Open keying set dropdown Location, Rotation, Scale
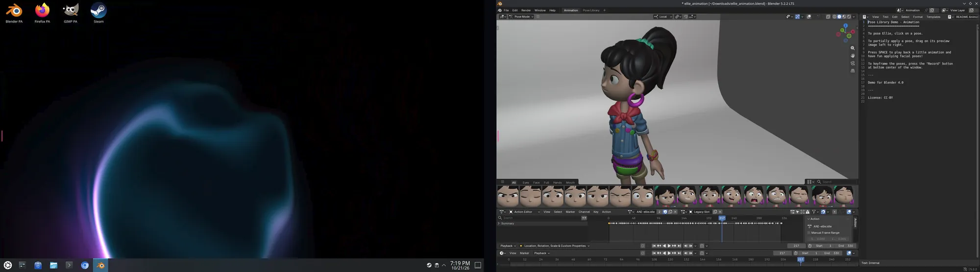Viewport: 980px width, 272px height. [x=555, y=246]
